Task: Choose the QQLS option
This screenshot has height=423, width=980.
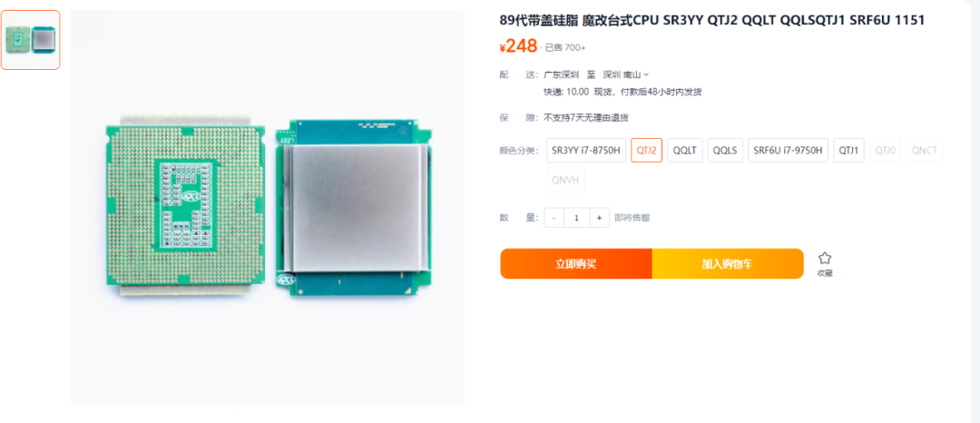Action: tap(725, 150)
